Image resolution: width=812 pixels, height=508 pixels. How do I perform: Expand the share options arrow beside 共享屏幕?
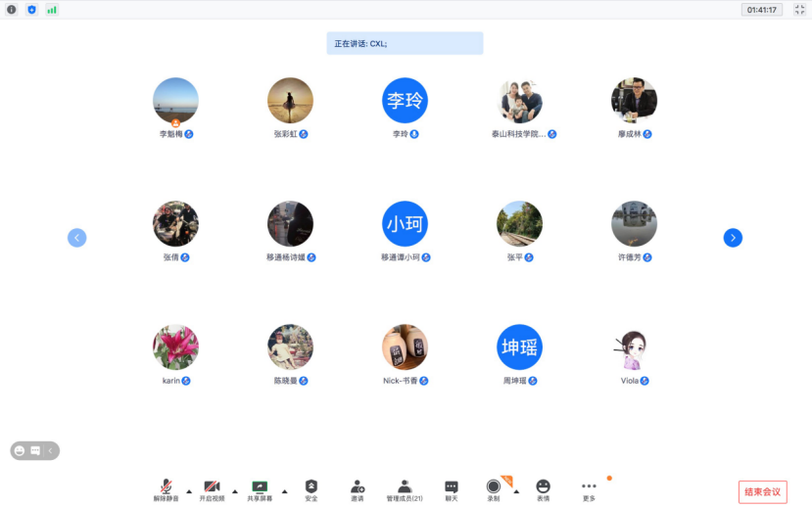pos(284,491)
